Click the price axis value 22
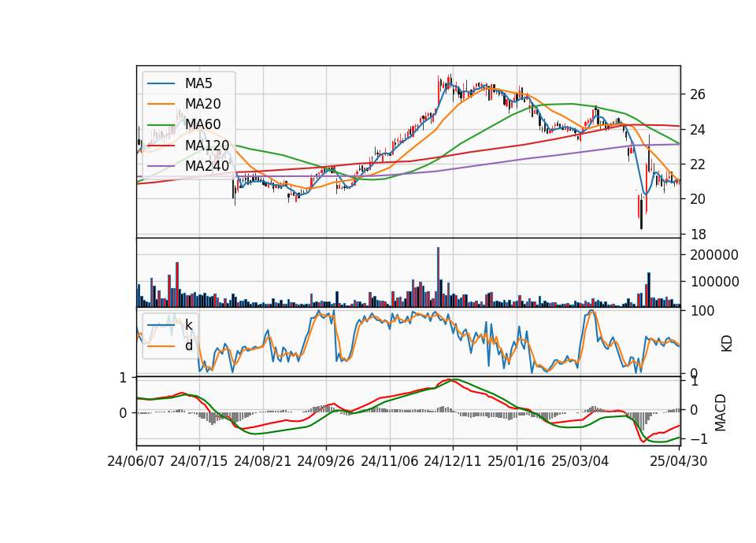Screen dimensions: 756x543 tap(698, 164)
